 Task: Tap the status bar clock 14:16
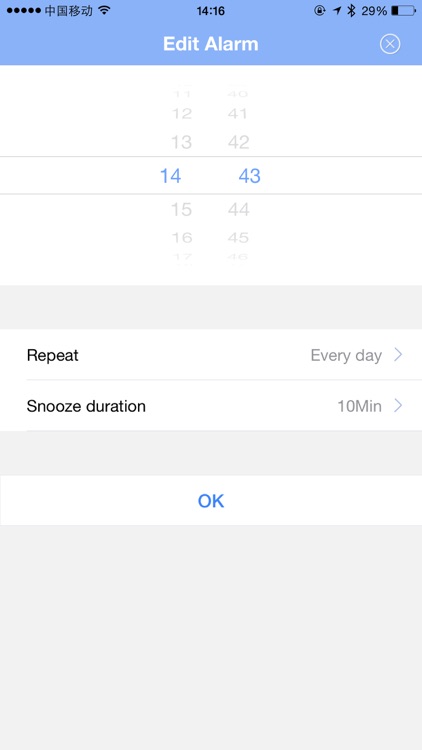(x=211, y=11)
